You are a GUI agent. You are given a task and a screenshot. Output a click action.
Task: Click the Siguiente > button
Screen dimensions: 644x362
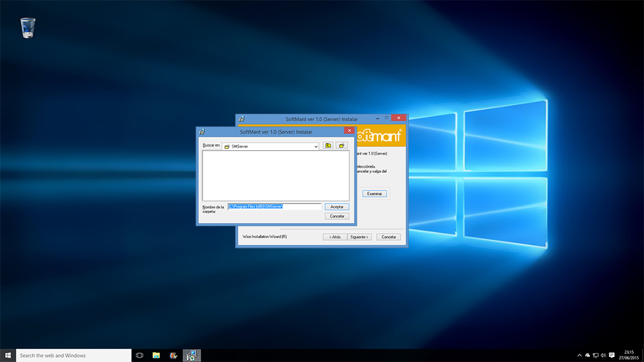(x=359, y=237)
